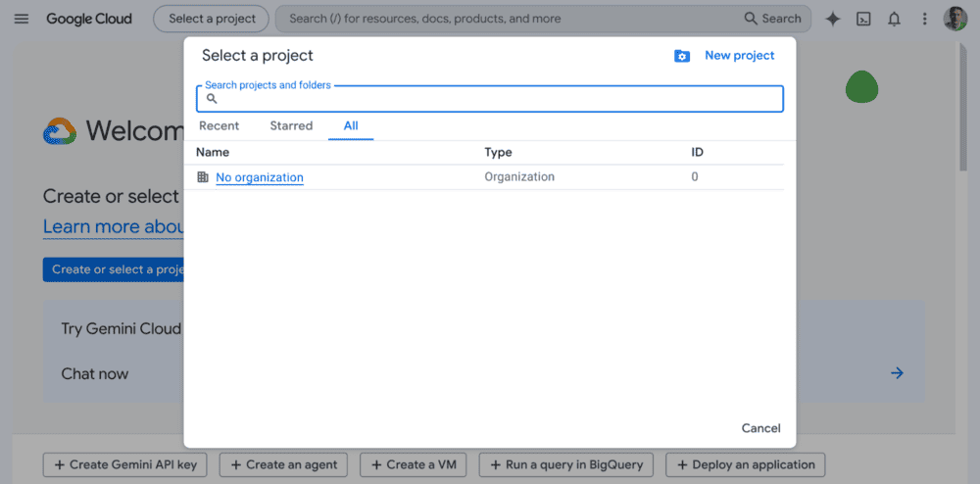Click the New project folder icon
This screenshot has height=484, width=980.
click(682, 56)
